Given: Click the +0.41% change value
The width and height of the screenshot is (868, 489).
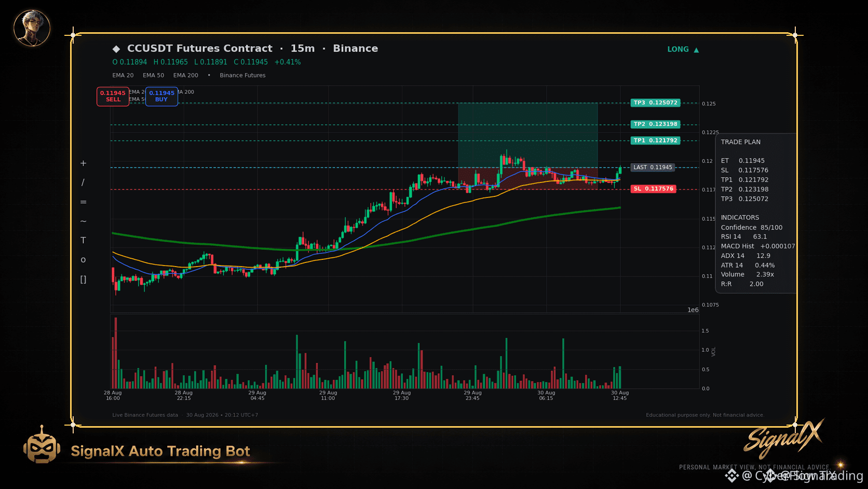Looking at the screenshot, I should click(288, 62).
